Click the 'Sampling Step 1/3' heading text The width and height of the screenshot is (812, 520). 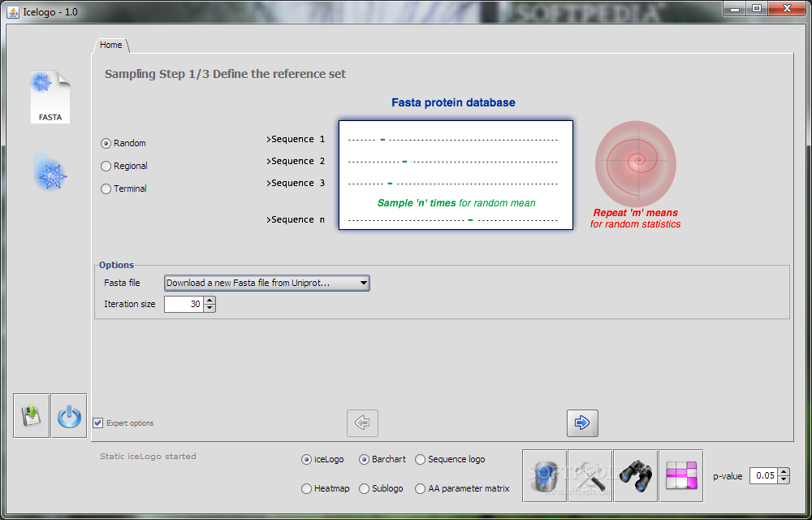225,74
